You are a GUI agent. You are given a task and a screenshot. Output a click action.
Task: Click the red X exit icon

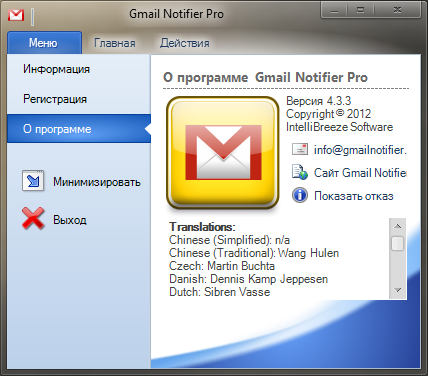(x=33, y=218)
